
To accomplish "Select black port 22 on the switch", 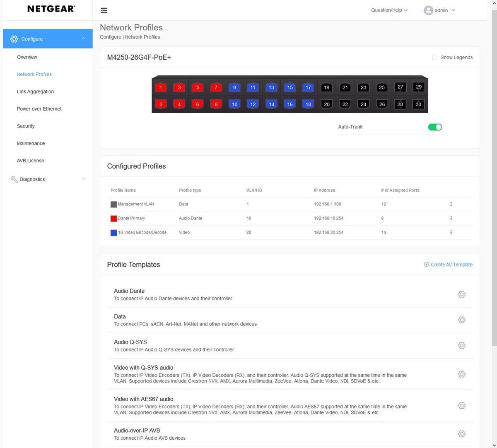I will [x=345, y=104].
